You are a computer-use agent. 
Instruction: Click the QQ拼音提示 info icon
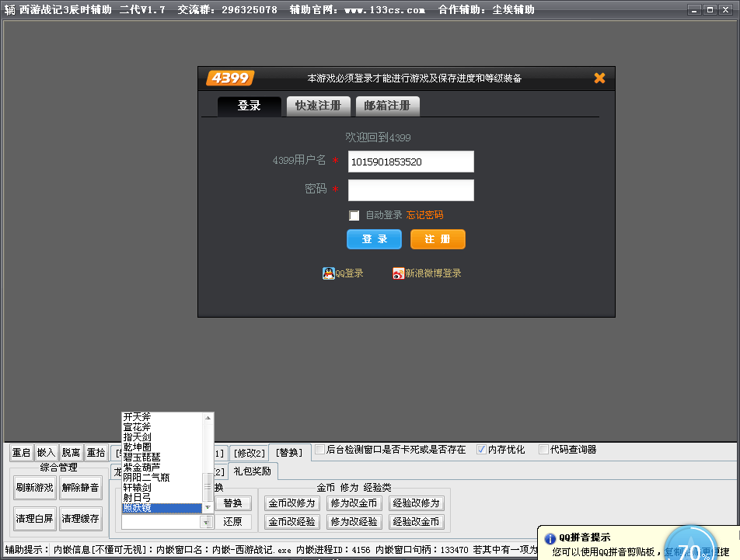[550, 537]
